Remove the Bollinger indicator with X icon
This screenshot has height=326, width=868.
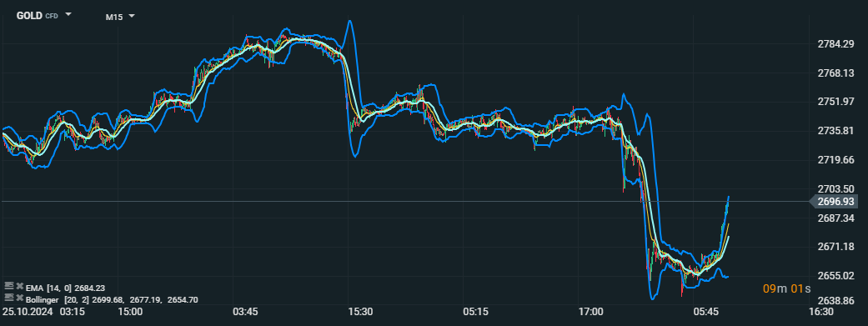pos(19,298)
